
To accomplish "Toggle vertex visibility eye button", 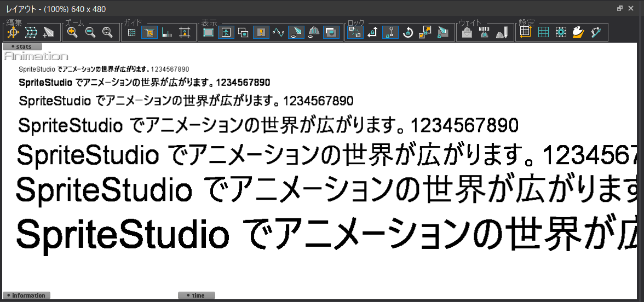I will [x=296, y=32].
